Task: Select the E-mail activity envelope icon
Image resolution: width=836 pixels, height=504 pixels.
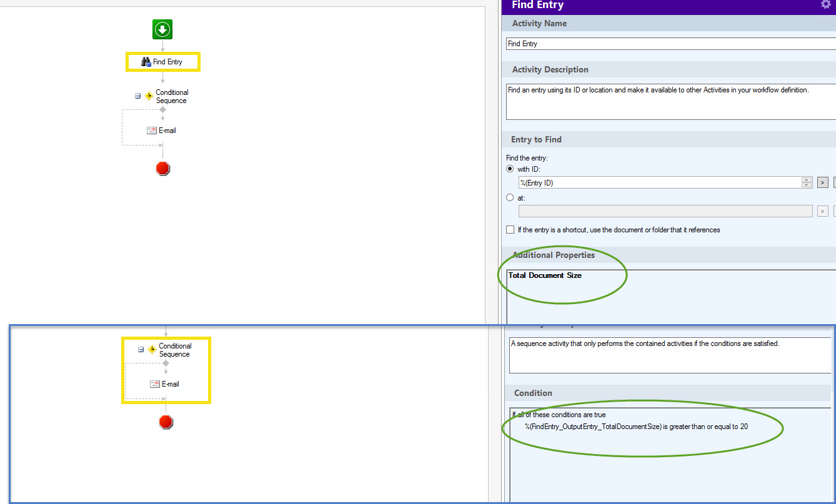Action: 151,131
